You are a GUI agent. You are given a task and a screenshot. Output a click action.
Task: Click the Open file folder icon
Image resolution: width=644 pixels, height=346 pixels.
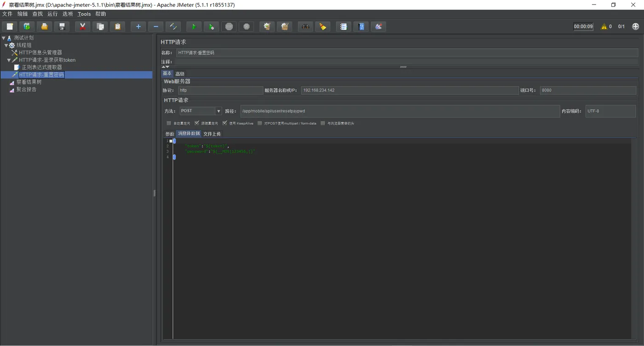point(44,27)
